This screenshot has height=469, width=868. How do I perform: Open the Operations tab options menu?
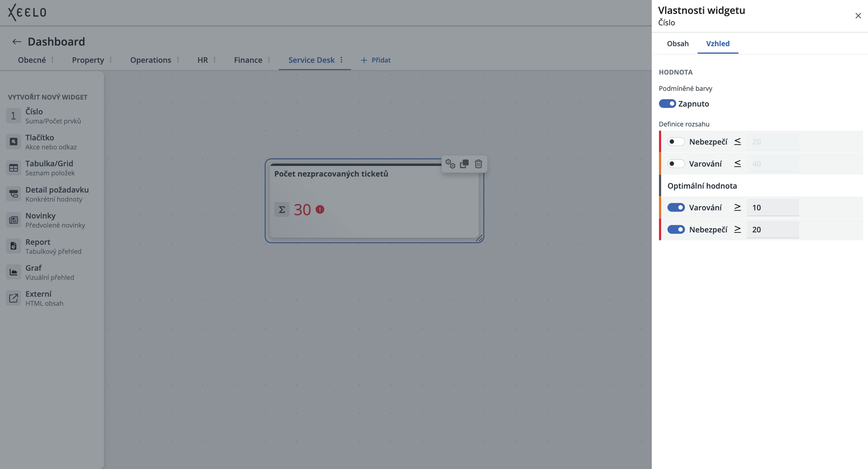coord(178,60)
